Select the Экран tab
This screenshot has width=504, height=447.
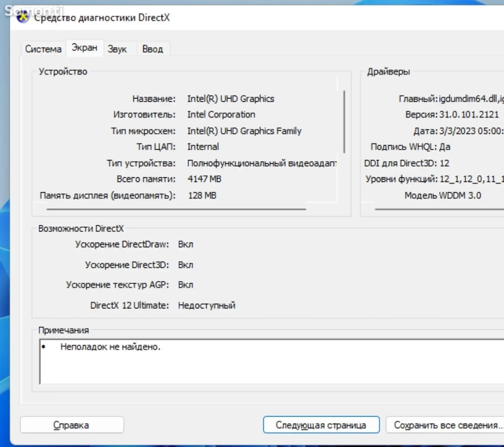pos(84,48)
